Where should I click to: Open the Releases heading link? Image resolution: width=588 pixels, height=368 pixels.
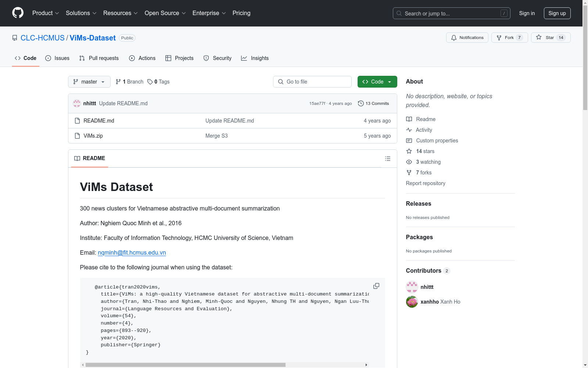point(419,204)
